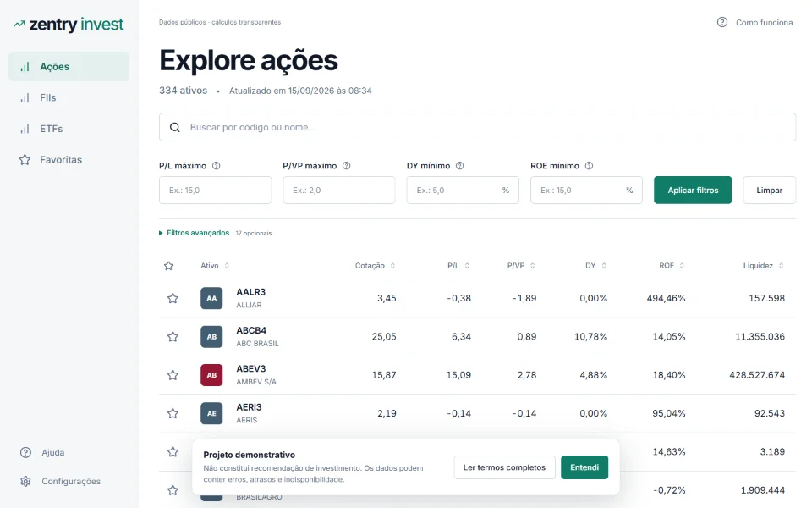Open Favoritas in the sidebar

coord(69,160)
